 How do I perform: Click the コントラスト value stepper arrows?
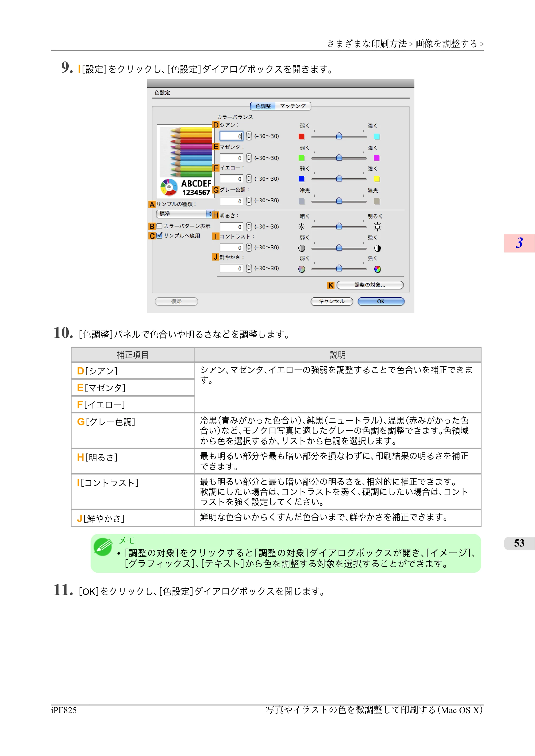point(249,247)
